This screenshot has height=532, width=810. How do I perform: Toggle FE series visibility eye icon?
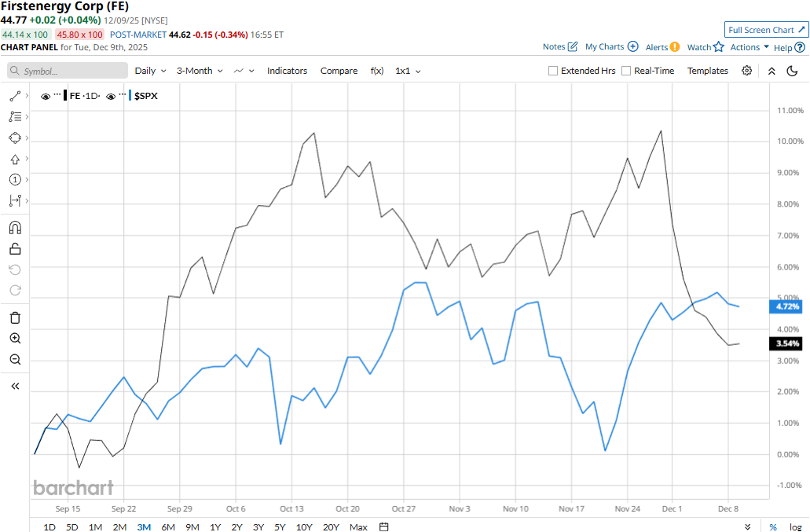(x=46, y=96)
